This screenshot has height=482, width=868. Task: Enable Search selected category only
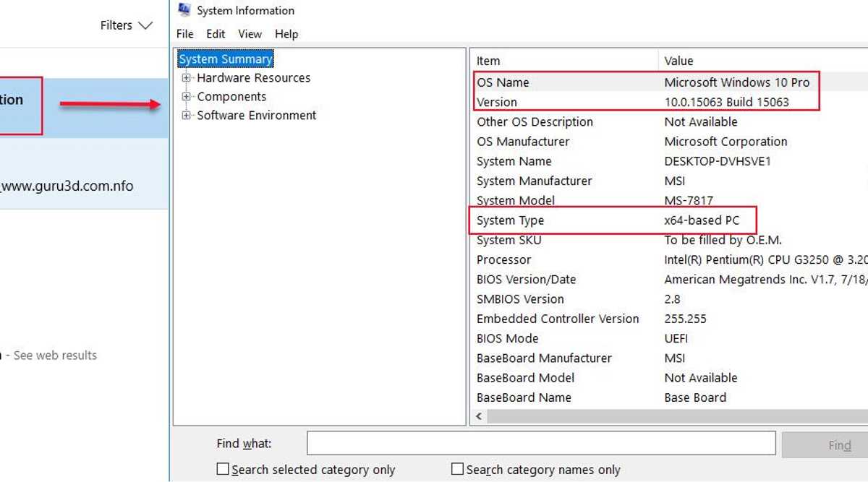point(222,468)
